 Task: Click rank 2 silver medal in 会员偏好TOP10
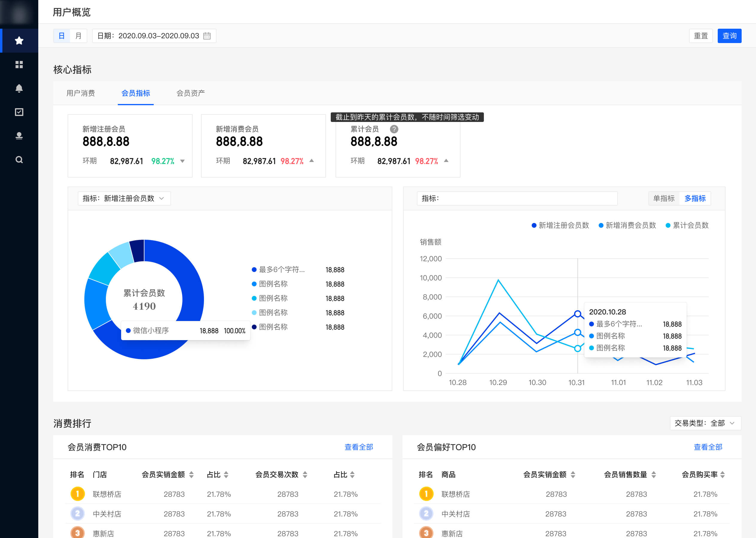pos(426,513)
